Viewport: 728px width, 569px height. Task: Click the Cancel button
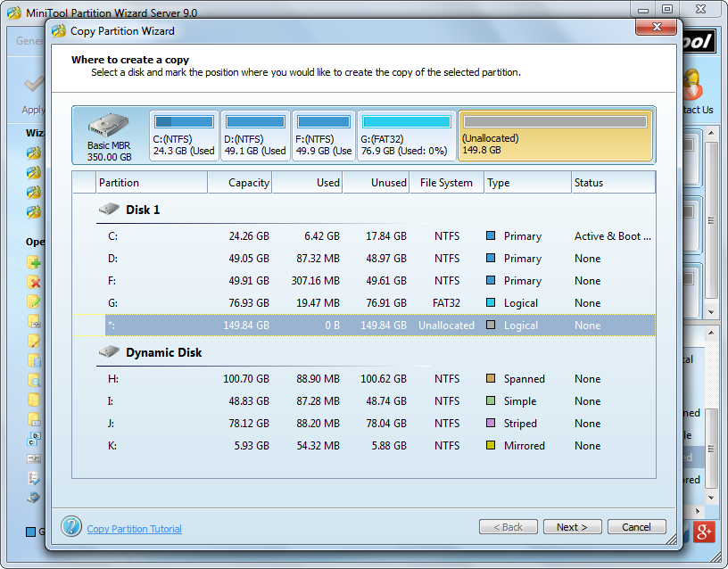(636, 527)
